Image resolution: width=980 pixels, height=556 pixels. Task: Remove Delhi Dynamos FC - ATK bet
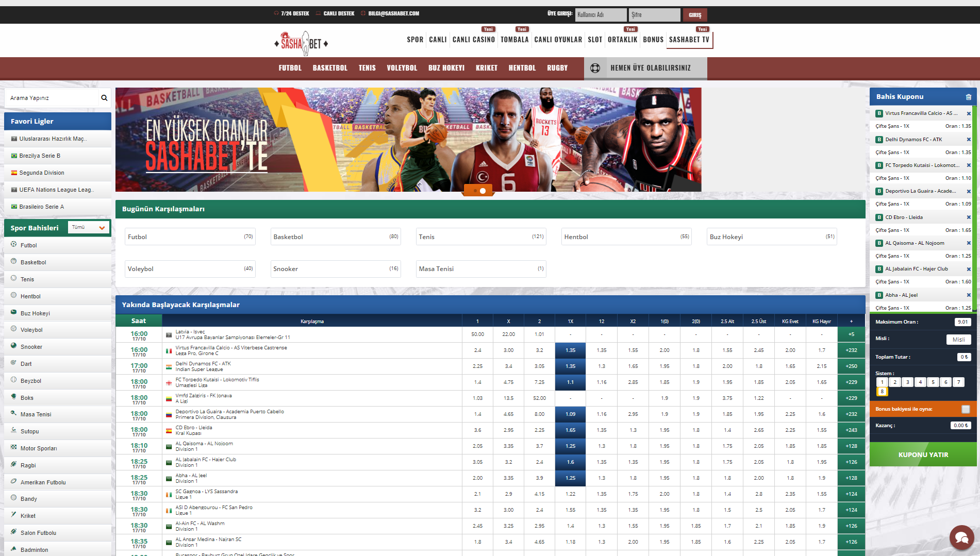(968, 140)
